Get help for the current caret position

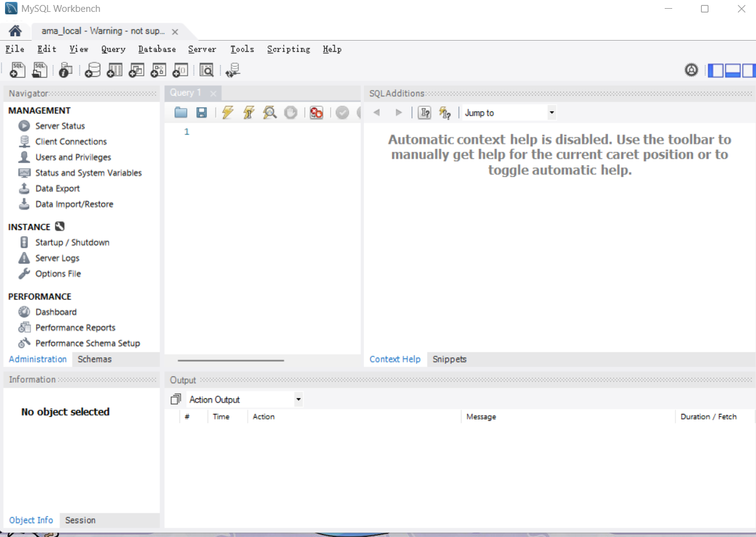tap(425, 113)
